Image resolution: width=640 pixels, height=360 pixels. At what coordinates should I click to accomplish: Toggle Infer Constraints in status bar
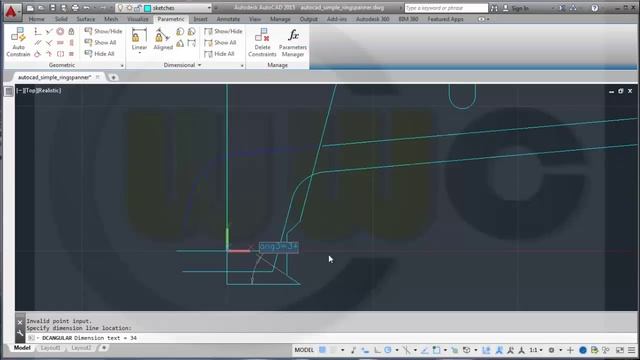(x=353, y=350)
